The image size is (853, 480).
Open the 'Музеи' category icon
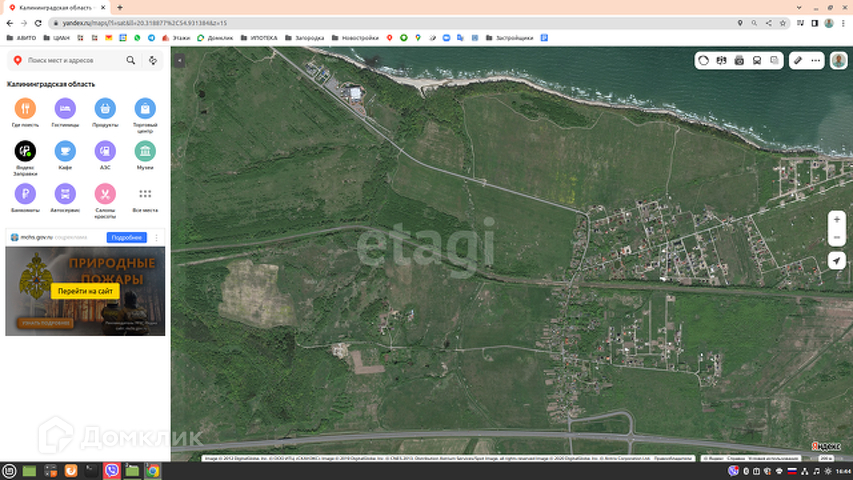(145, 151)
